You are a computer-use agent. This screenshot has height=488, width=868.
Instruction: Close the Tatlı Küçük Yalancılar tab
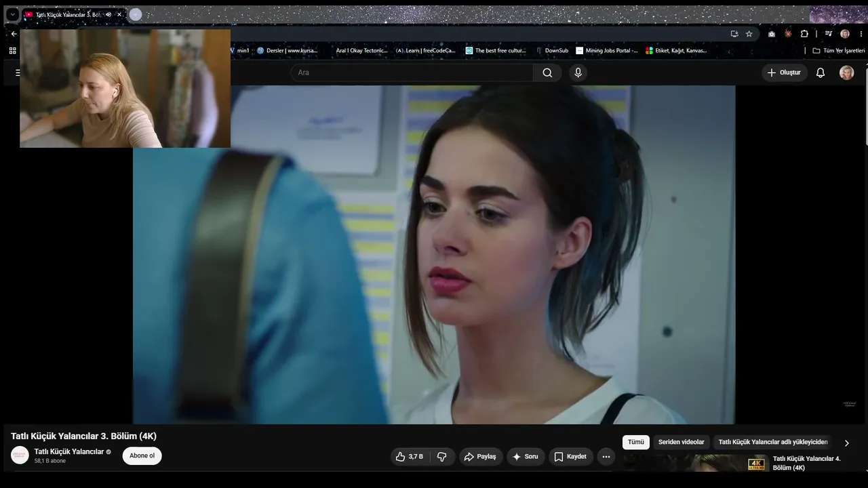(119, 14)
